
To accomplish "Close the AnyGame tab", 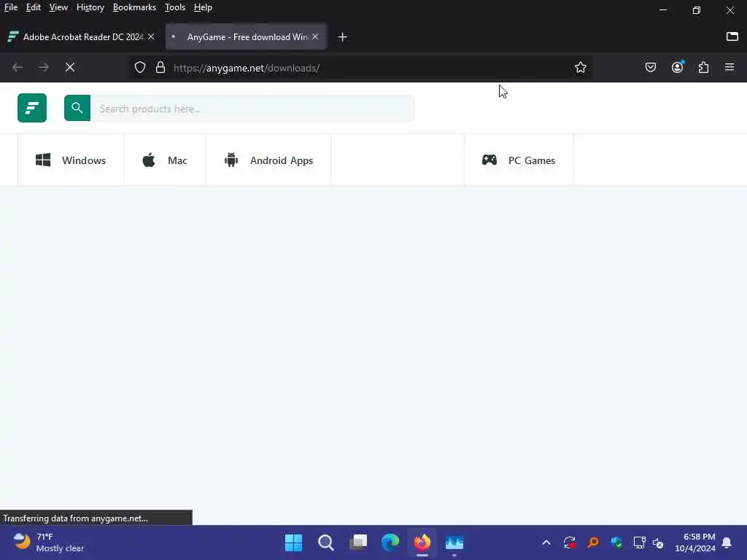I will point(315,36).
